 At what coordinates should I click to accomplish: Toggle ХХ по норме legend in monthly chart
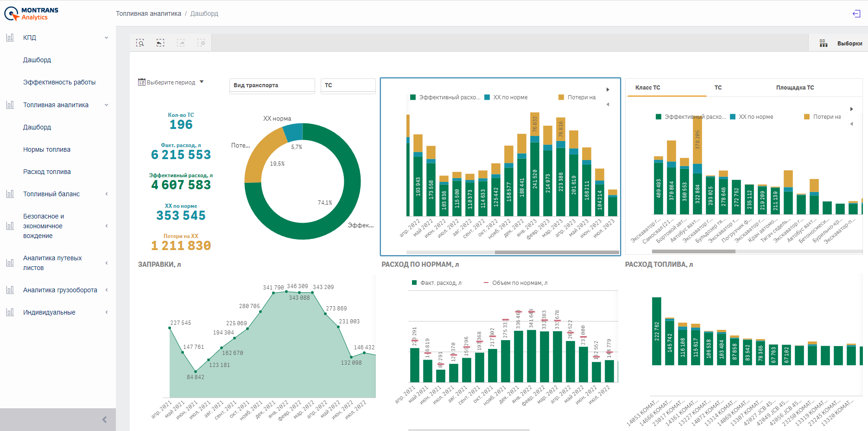point(506,97)
